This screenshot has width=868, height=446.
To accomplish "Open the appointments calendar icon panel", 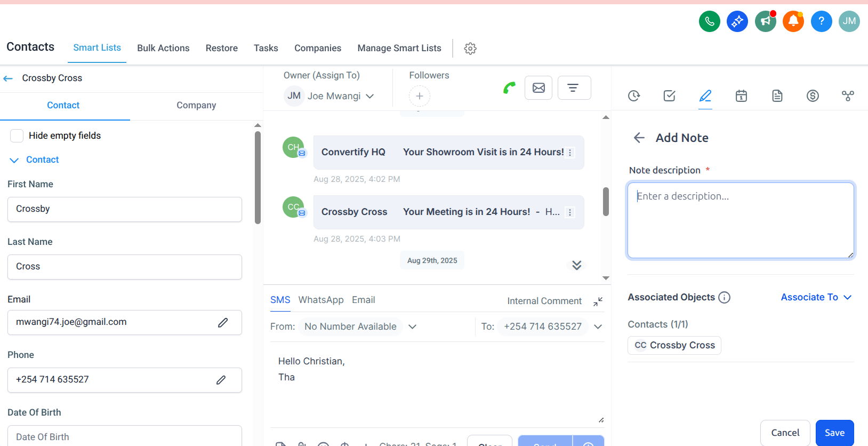I will pyautogui.click(x=741, y=96).
